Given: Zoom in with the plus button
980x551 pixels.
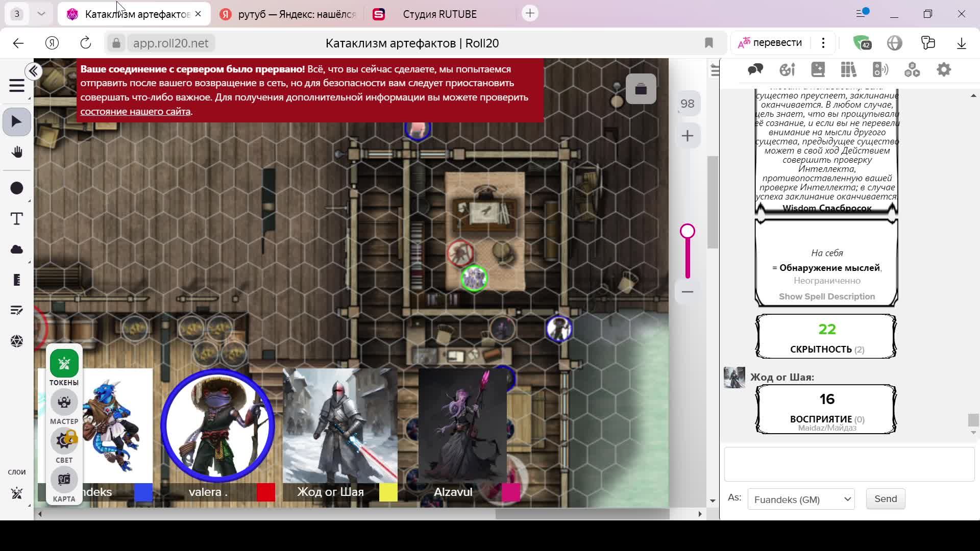Looking at the screenshot, I should point(688,136).
